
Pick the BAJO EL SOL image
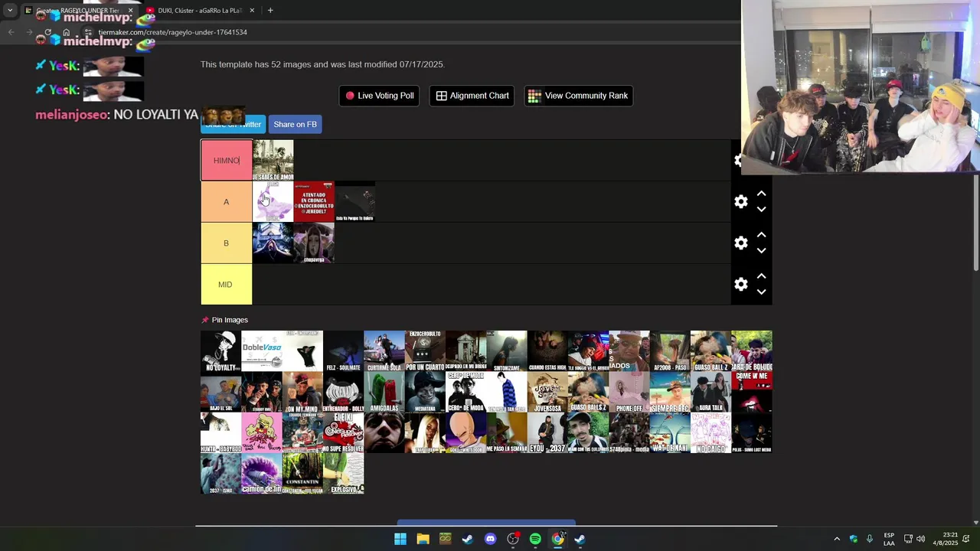click(x=220, y=392)
